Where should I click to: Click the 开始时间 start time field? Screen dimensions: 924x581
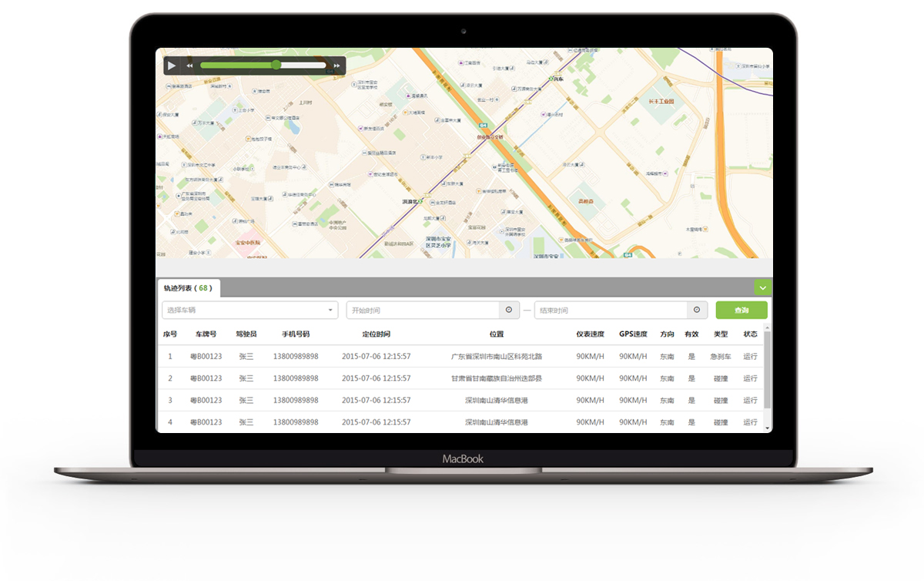pyautogui.click(x=423, y=310)
